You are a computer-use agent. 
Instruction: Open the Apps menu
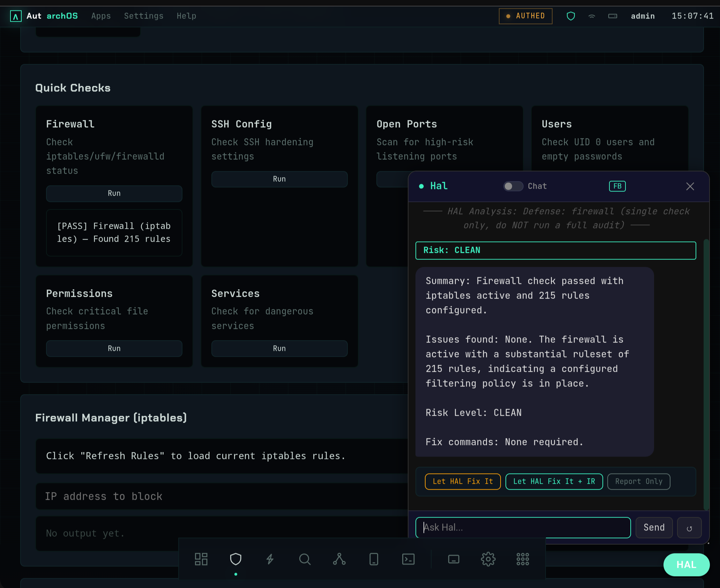[x=101, y=16]
